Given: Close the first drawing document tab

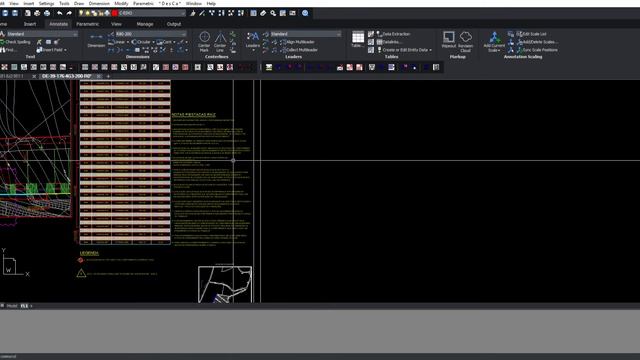Looking at the screenshot, I should pos(34,76).
